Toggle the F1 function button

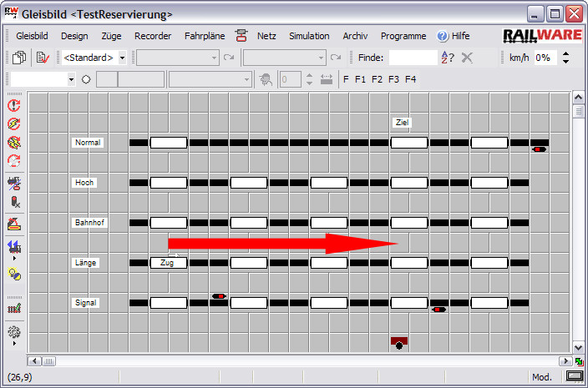click(x=360, y=79)
